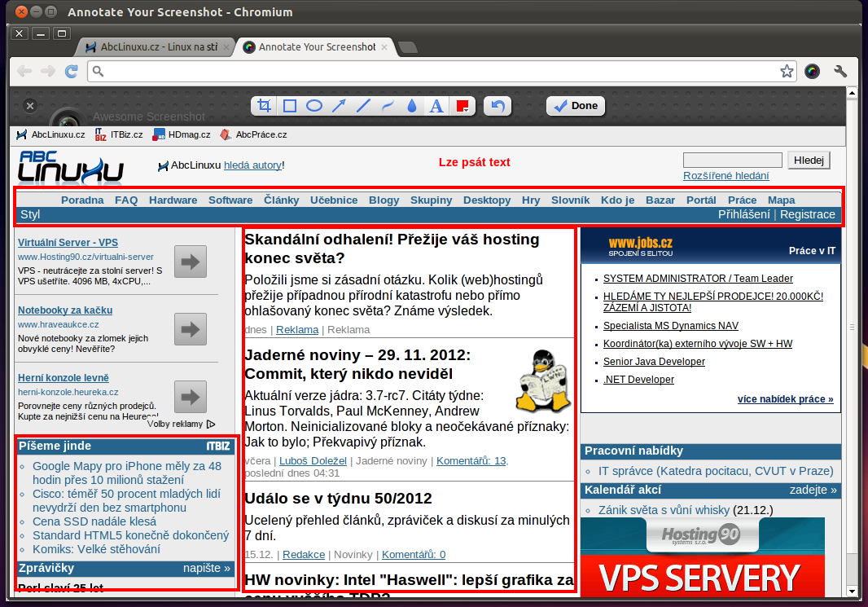Close the Annotate Your Screenshot tab

click(x=384, y=47)
